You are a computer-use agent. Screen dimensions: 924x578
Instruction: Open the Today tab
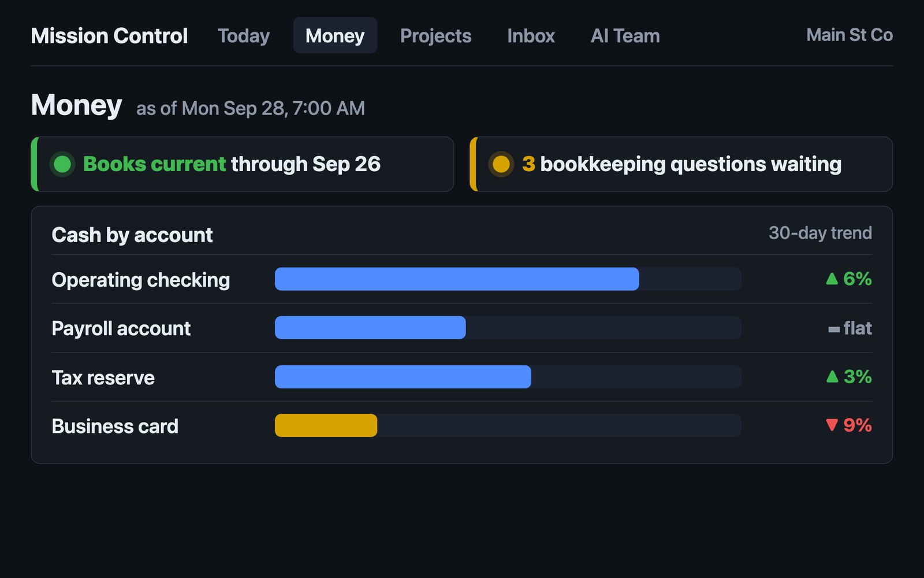(244, 36)
